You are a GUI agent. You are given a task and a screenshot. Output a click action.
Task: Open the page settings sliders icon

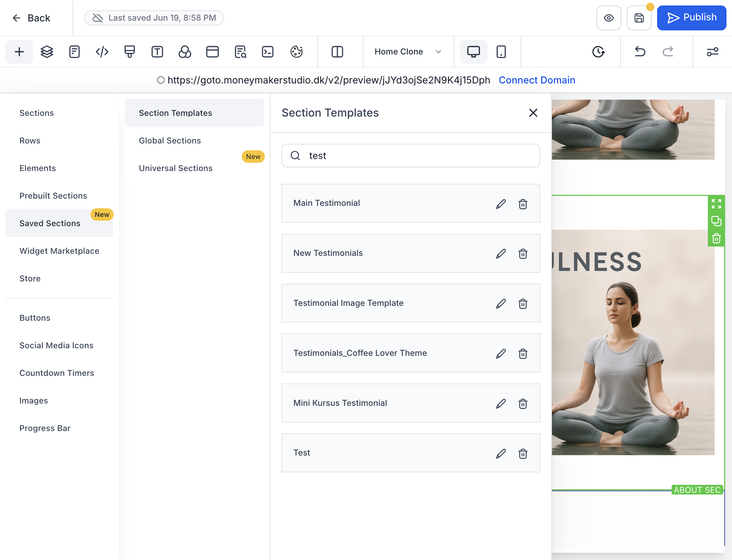712,52
